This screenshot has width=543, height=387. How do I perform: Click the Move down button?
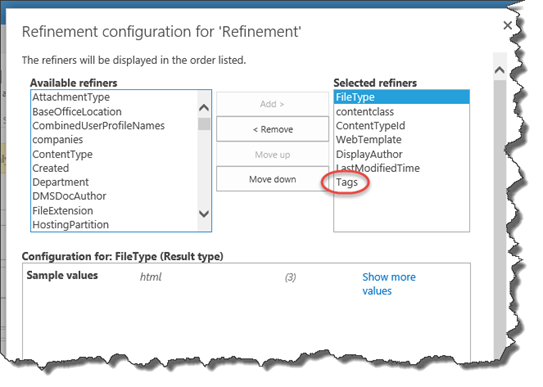(x=273, y=179)
